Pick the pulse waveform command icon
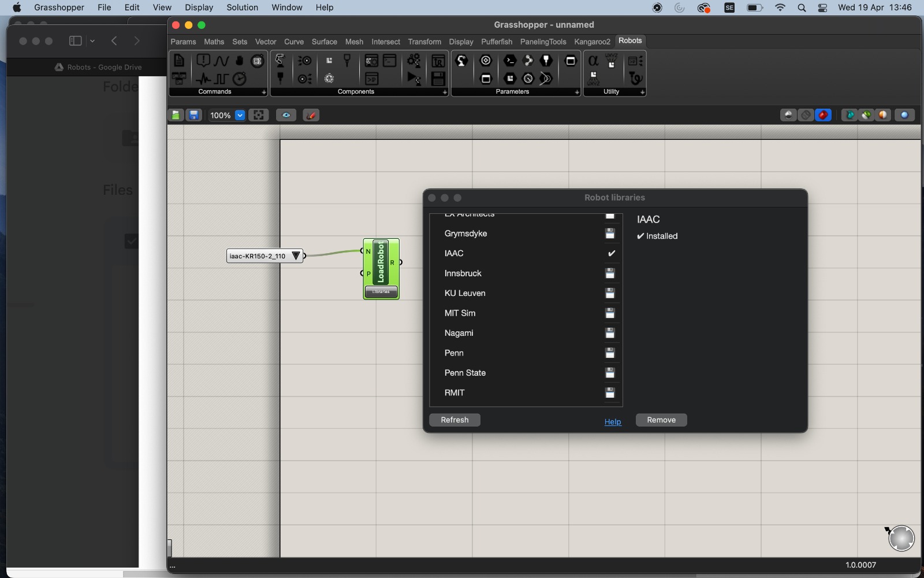924x578 pixels. point(203,79)
